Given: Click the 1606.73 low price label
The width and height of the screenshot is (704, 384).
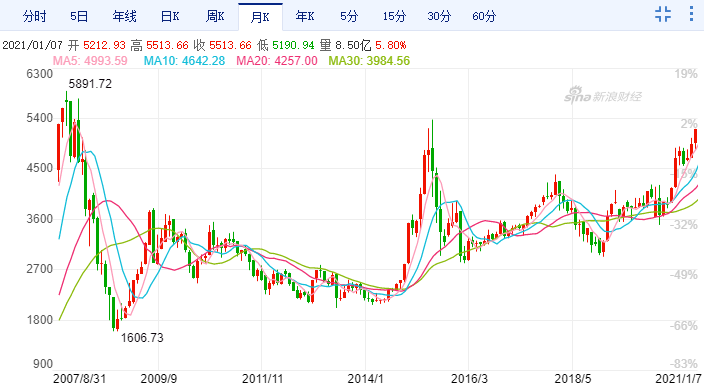Looking at the screenshot, I should pyautogui.click(x=142, y=338).
